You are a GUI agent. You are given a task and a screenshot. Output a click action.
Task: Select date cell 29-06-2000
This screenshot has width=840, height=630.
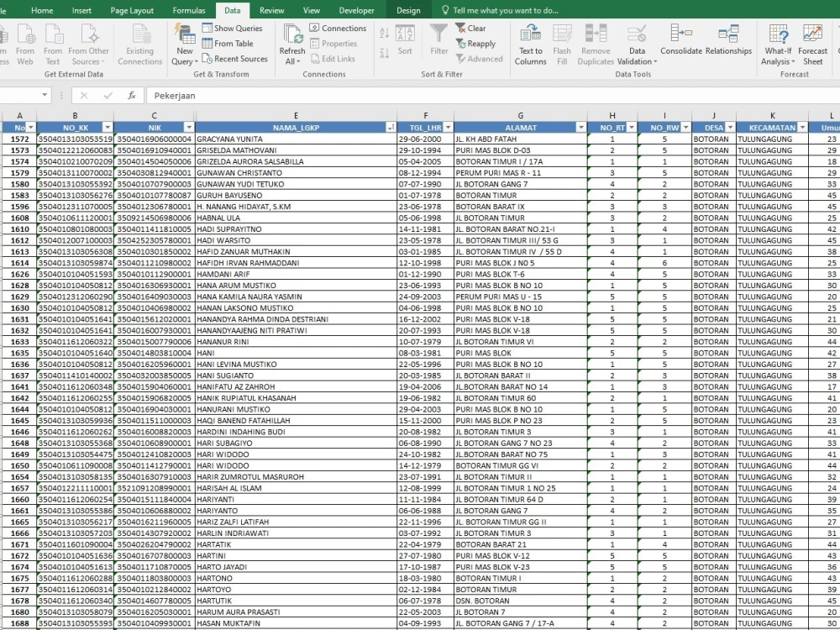(x=425, y=139)
